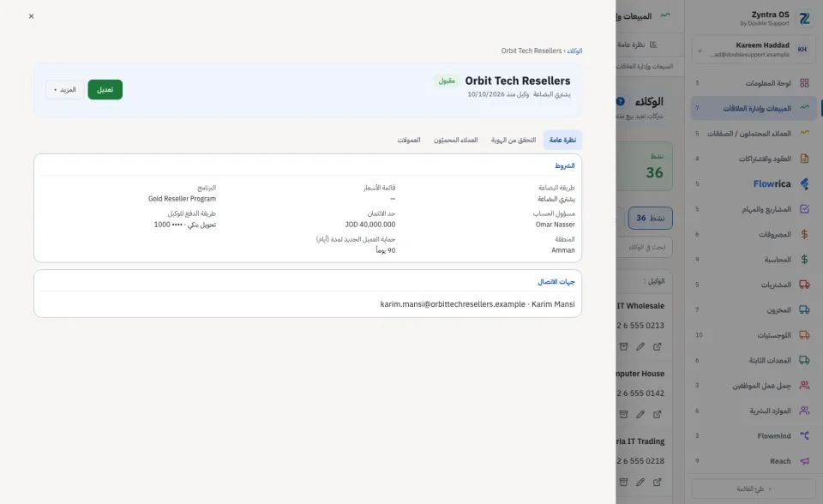Expand the Kareem Haddad account switcher chevron
The image size is (823, 504).
[700, 51]
